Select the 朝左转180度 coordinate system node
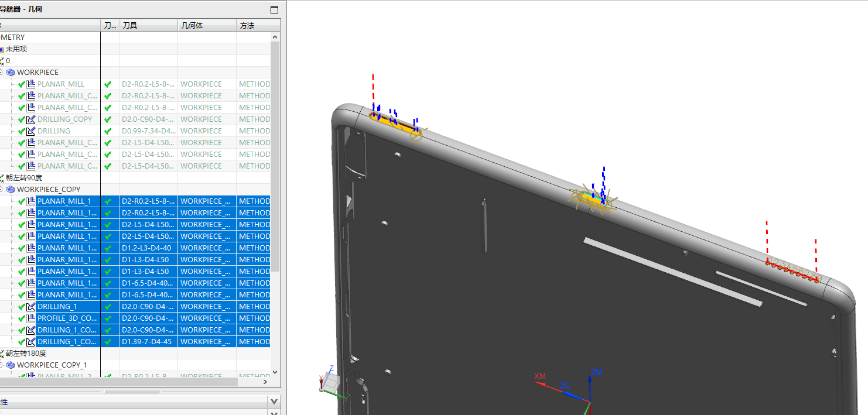 pos(26,354)
